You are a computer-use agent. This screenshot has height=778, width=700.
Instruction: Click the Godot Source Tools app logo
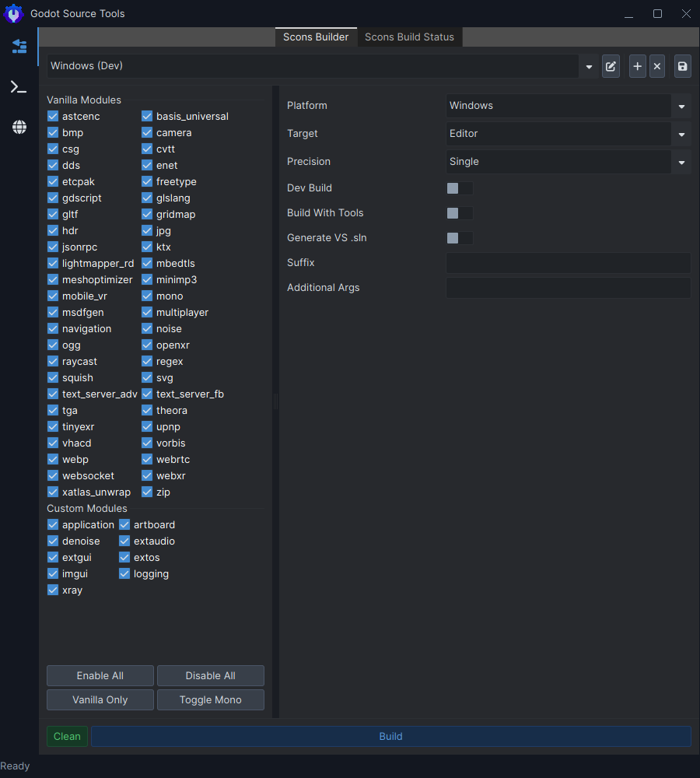13,13
